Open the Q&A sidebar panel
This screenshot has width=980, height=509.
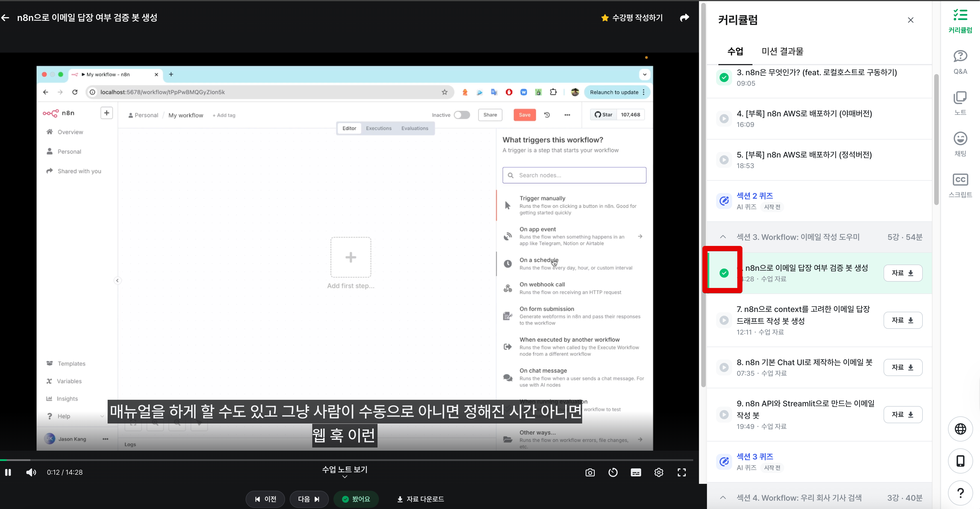coord(960,61)
